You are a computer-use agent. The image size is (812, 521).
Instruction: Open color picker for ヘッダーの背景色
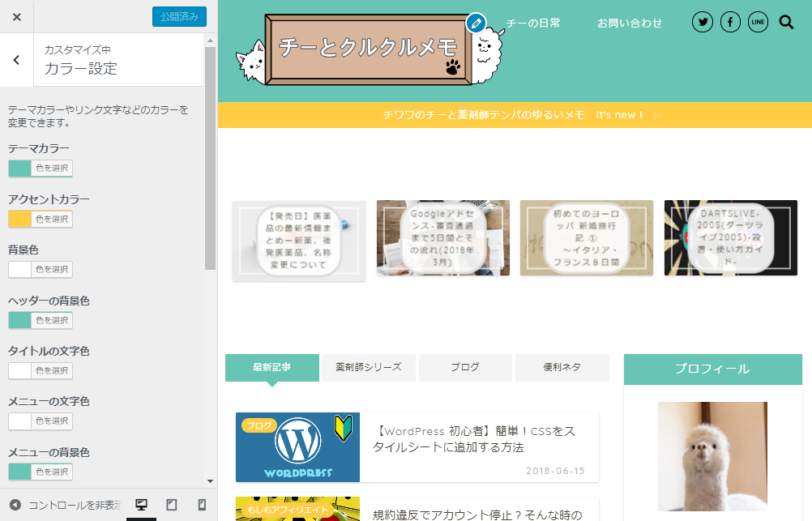(x=41, y=320)
